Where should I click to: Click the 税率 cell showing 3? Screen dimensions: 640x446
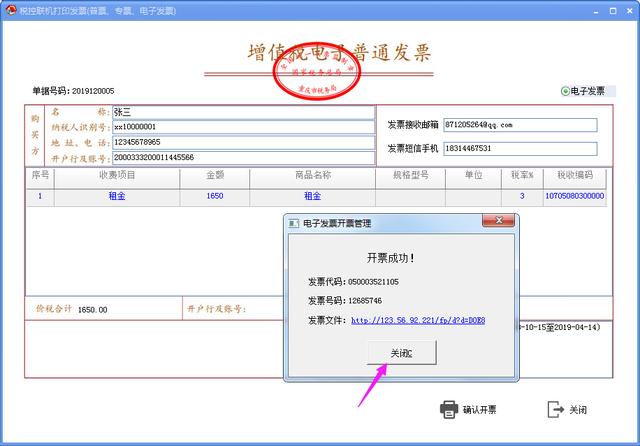coord(521,196)
